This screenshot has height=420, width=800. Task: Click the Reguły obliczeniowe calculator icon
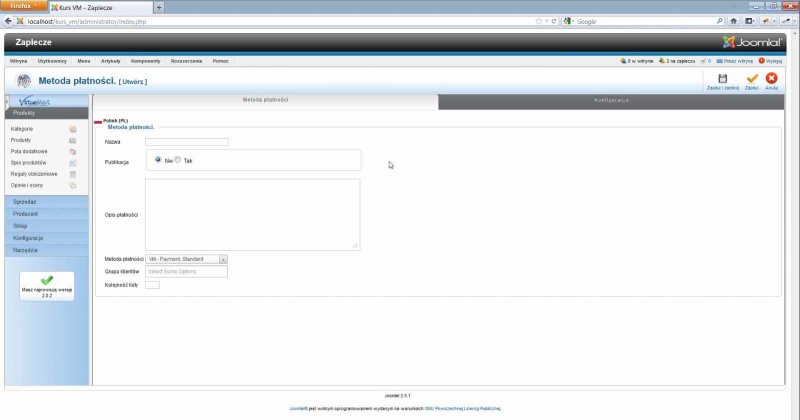tap(72, 174)
